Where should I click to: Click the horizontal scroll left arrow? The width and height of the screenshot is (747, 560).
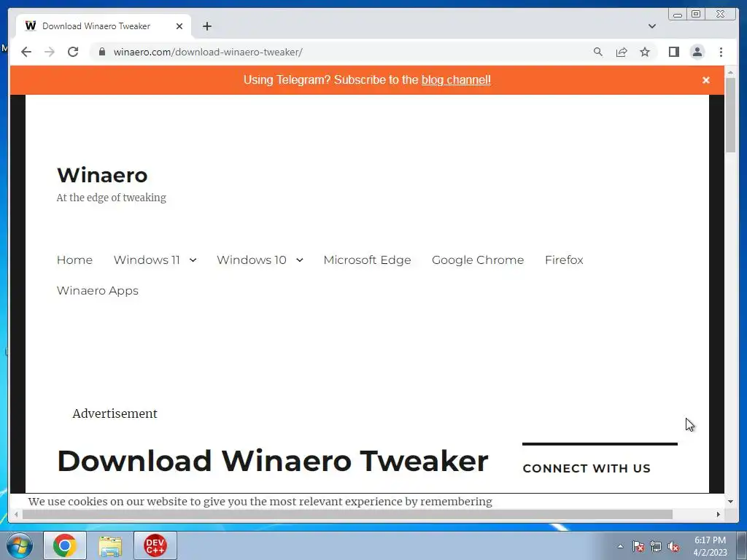pos(16,514)
